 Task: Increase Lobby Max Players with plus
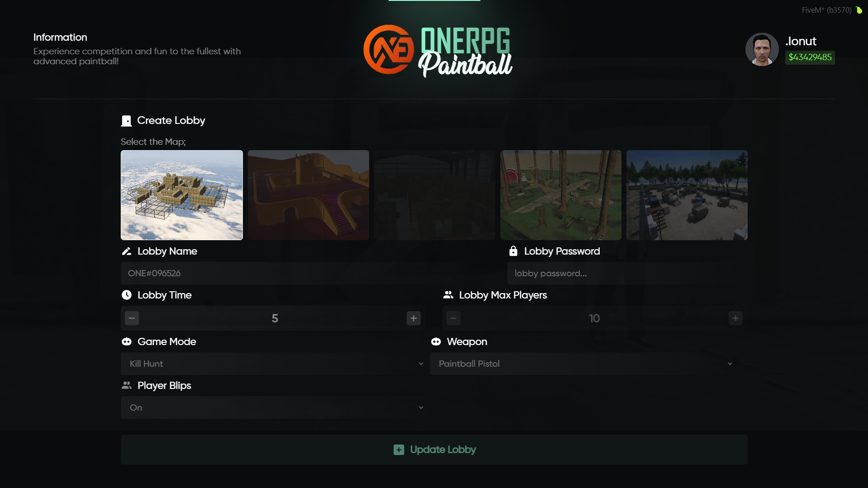735,318
